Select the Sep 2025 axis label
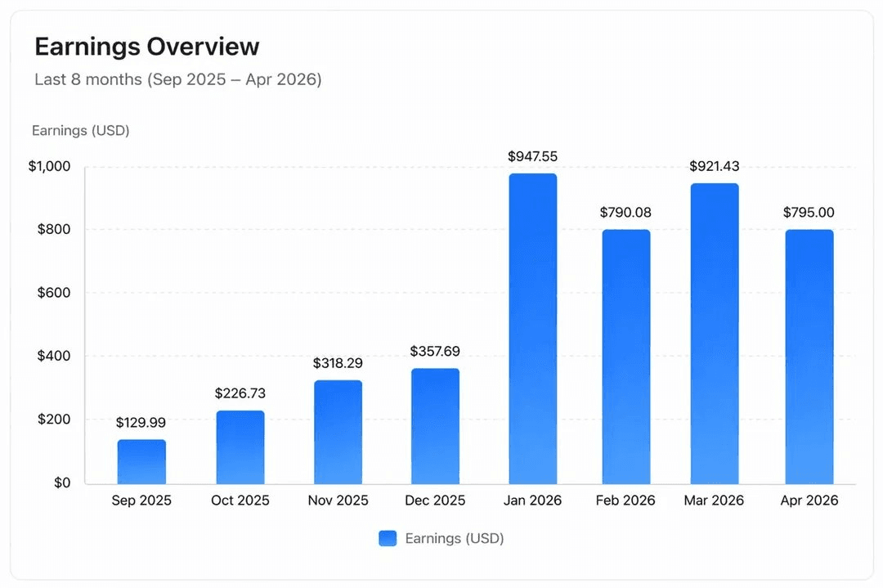The width and height of the screenshot is (883, 588). [141, 500]
